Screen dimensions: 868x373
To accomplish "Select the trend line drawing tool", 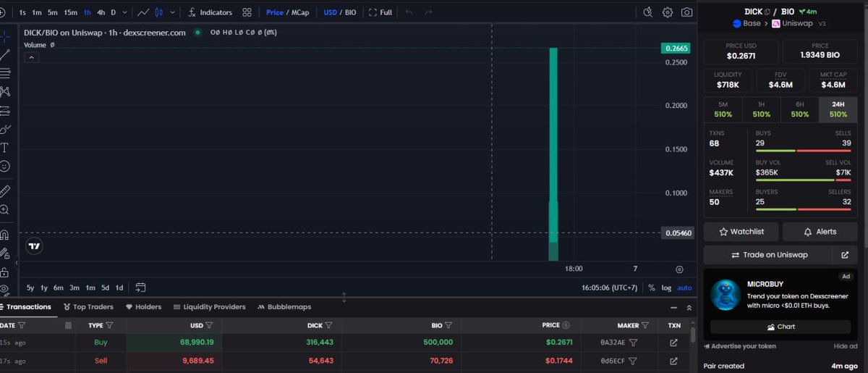I will click(x=4, y=54).
